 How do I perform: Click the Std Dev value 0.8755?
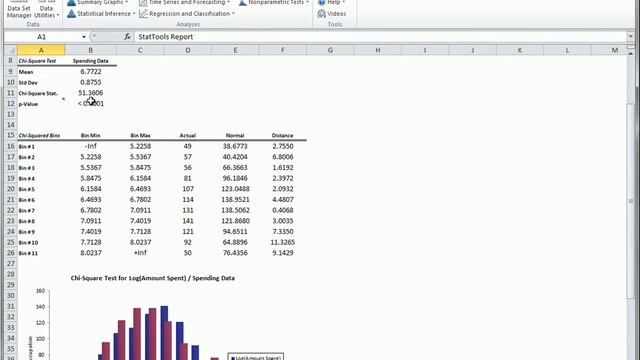(x=91, y=82)
